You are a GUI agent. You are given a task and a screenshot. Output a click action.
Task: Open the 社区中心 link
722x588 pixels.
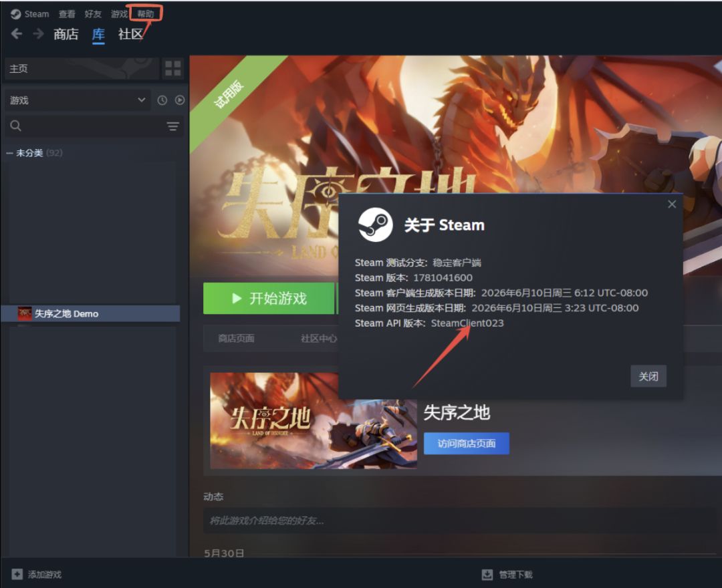pos(319,339)
